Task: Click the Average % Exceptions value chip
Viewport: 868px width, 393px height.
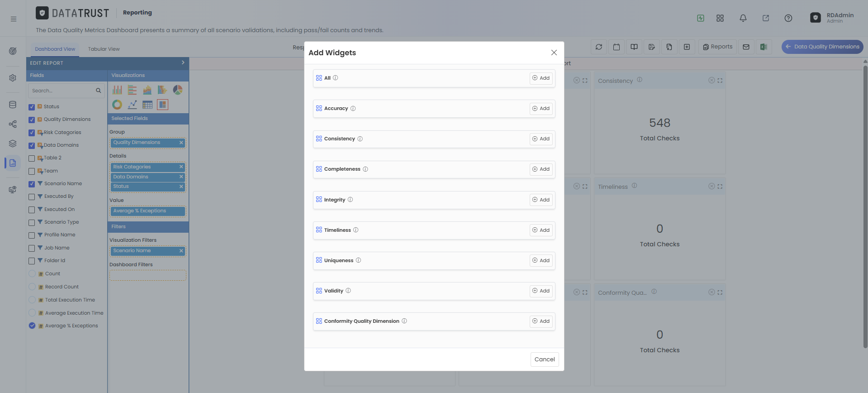Action: tap(147, 211)
